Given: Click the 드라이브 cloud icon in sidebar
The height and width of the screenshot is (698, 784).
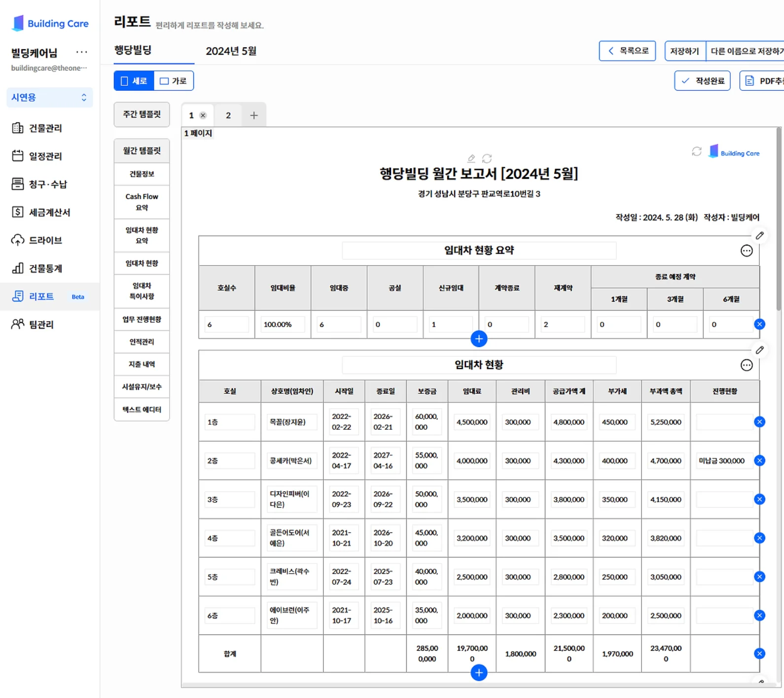Looking at the screenshot, I should coord(18,241).
